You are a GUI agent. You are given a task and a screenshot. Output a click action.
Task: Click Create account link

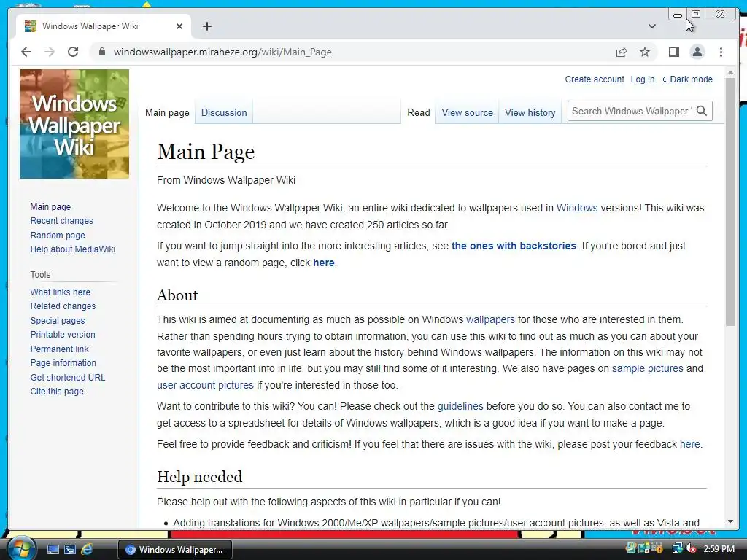pos(594,79)
